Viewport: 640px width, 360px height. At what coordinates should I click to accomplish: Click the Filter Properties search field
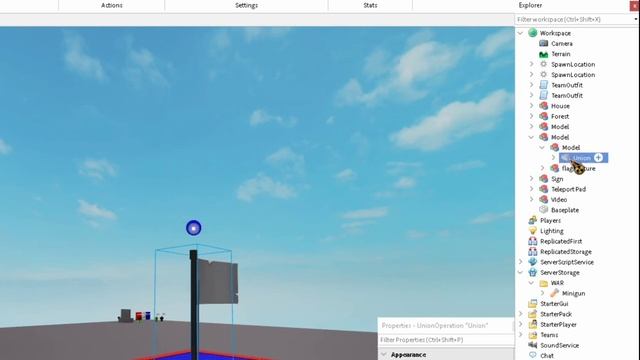coord(445,340)
